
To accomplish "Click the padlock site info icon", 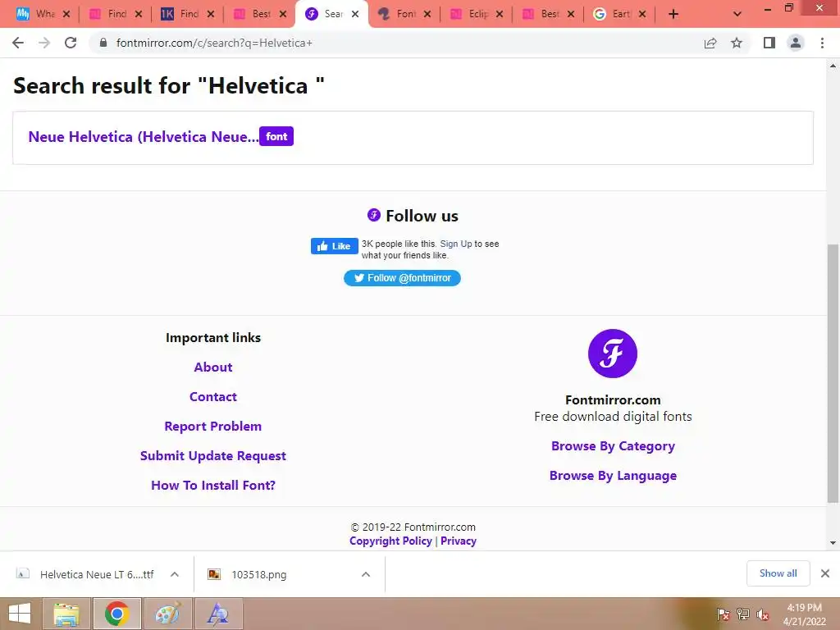I will (103, 43).
